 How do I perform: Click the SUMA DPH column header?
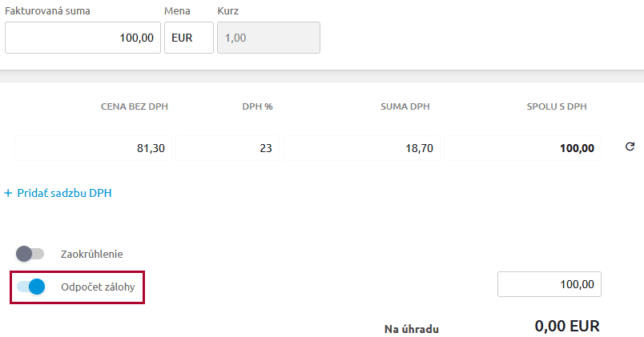[x=407, y=106]
